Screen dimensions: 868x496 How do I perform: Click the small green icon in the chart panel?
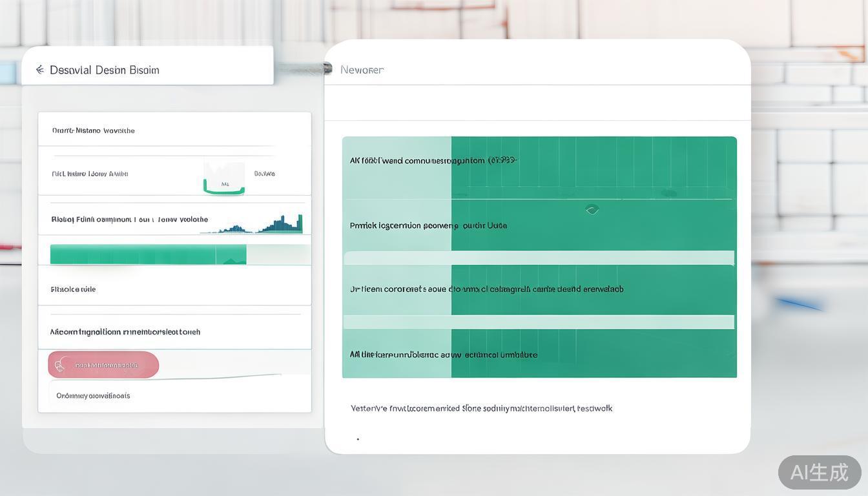[592, 209]
